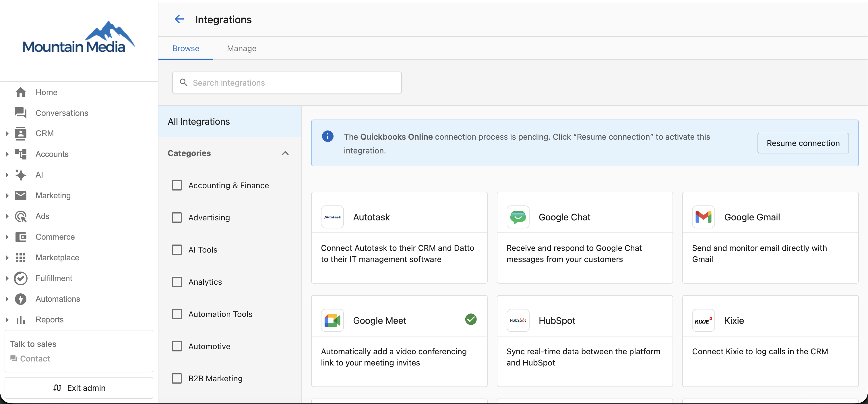Expand the AI sidebar arrow
The image size is (868, 404).
7,175
